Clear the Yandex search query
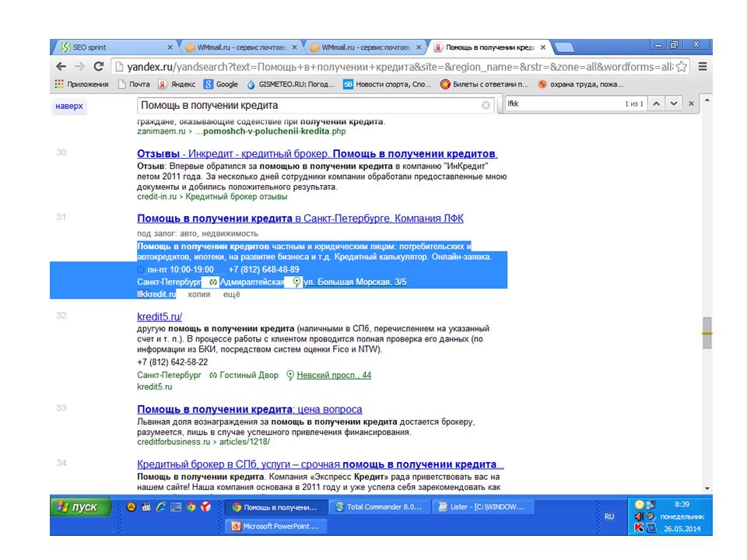 486,105
